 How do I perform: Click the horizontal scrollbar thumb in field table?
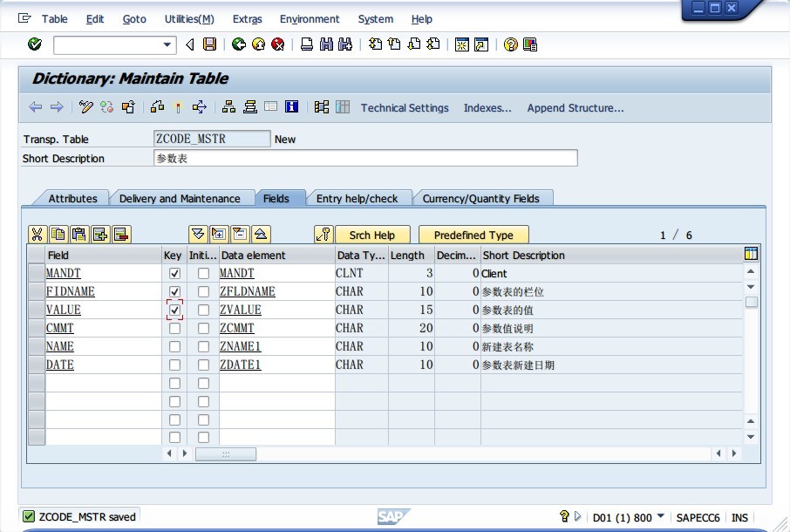(226, 454)
